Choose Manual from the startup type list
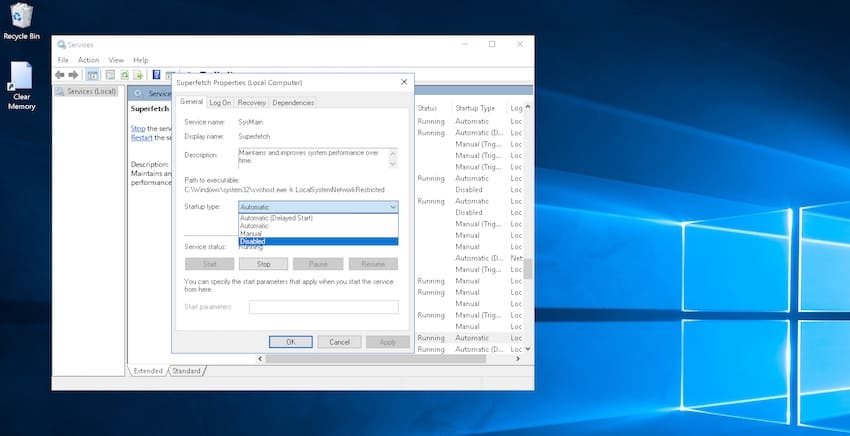The height and width of the screenshot is (436, 850). pos(319,233)
